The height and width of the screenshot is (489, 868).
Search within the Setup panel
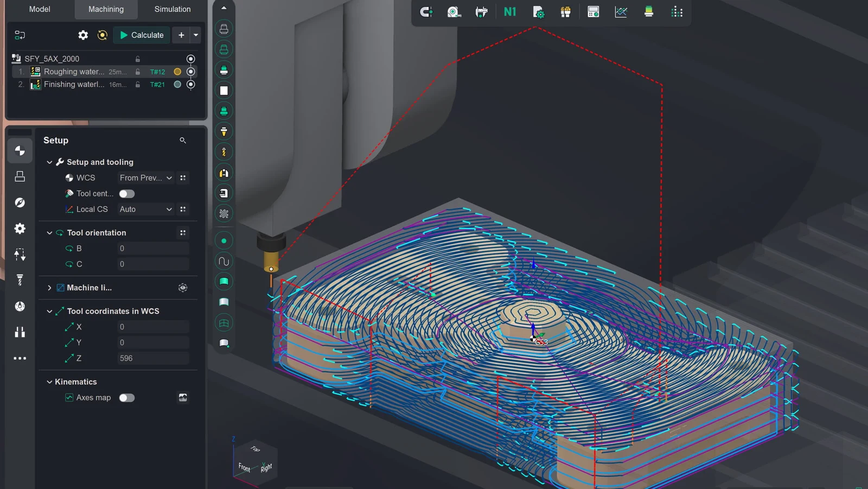[183, 140]
